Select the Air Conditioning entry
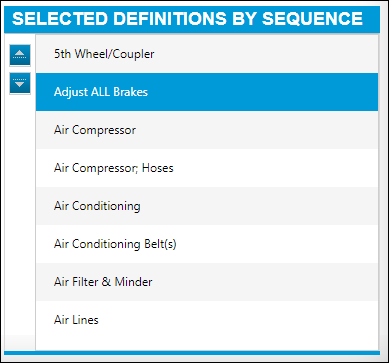The width and height of the screenshot is (389, 363). pyautogui.click(x=207, y=206)
